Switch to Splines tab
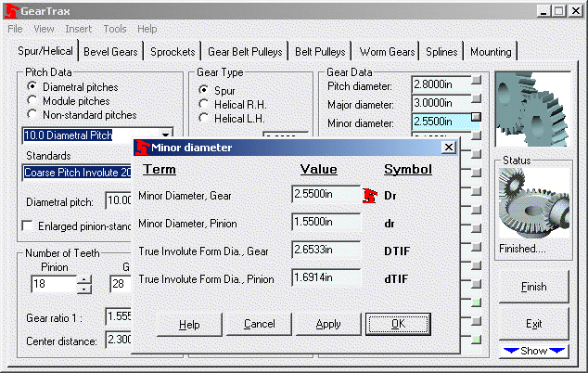 tap(441, 51)
